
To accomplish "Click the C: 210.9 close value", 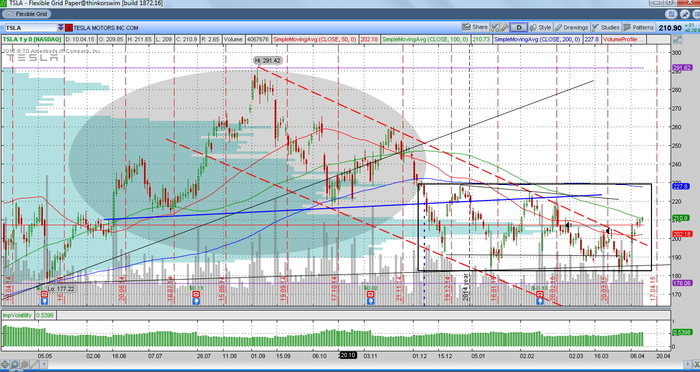I will tap(187, 40).
